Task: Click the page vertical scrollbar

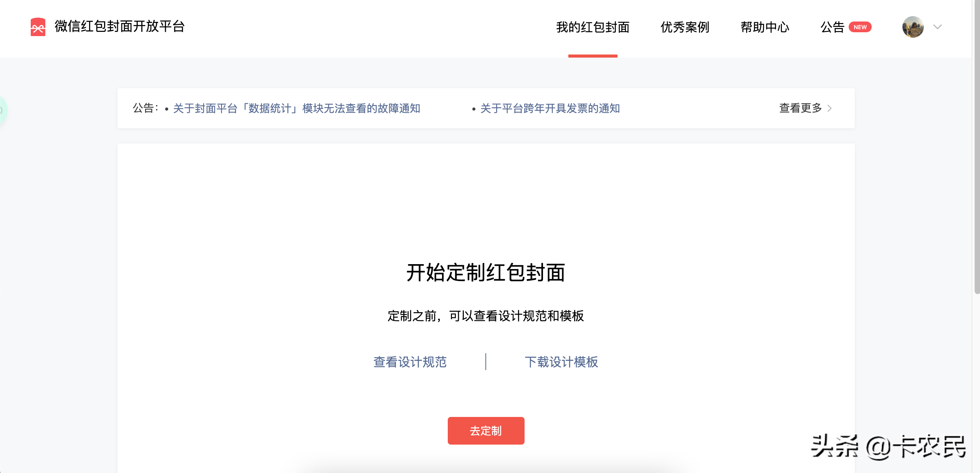Action: click(x=977, y=147)
